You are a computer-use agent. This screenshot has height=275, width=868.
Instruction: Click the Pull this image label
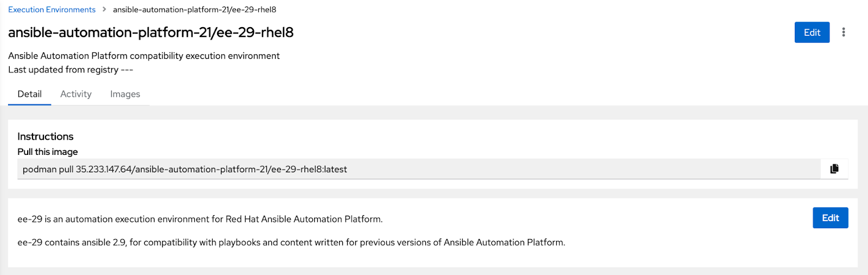click(x=48, y=152)
